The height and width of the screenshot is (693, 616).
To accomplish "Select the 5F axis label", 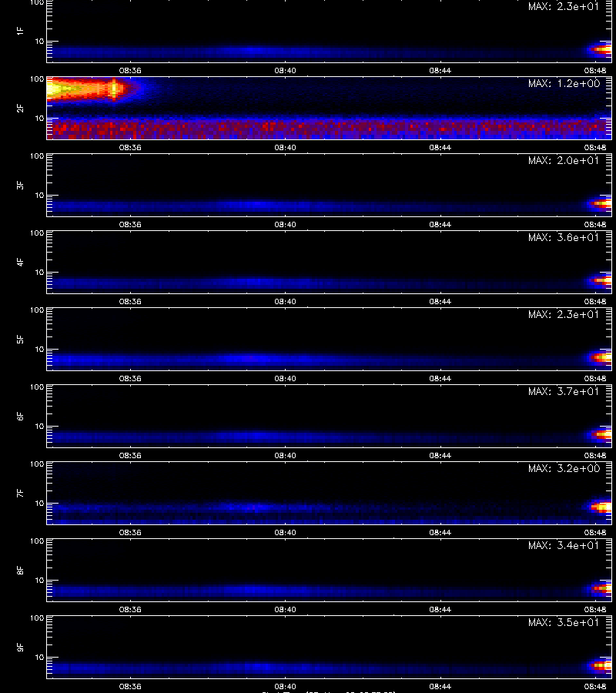I will point(20,339).
